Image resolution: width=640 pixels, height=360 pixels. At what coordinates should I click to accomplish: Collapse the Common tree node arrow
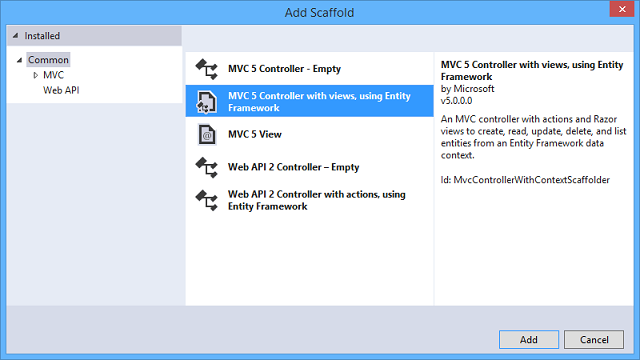click(19, 60)
